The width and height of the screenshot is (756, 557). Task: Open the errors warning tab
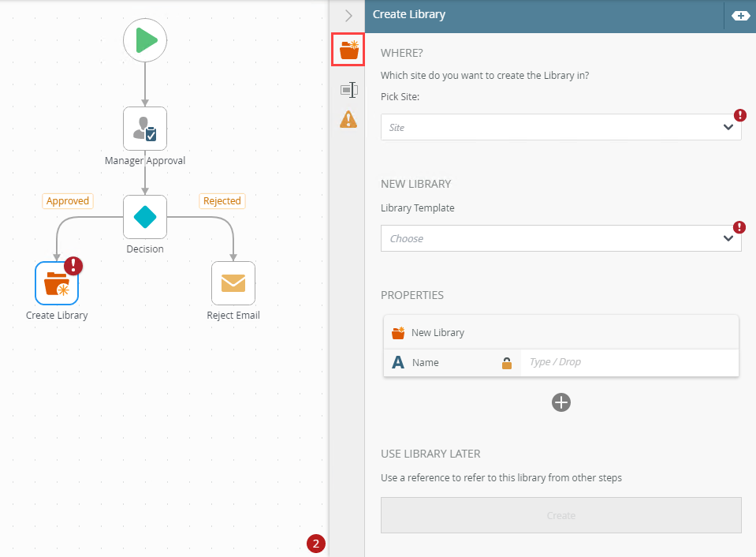click(348, 119)
